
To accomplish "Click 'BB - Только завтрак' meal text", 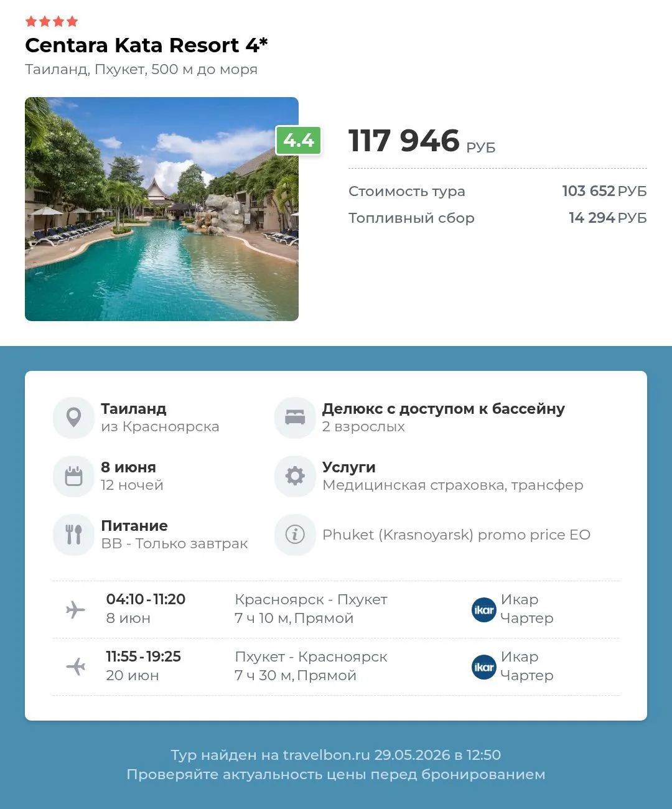I will pos(174,544).
